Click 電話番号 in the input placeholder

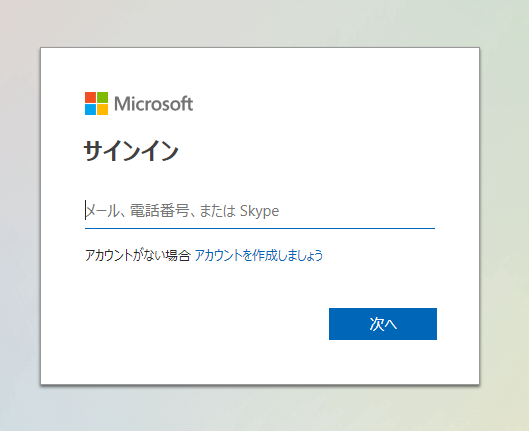(160, 211)
